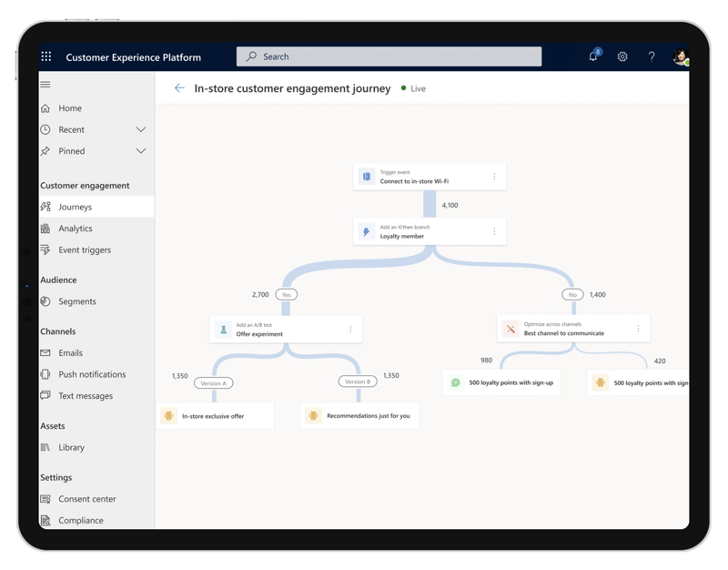Click the journey title text
This screenshot has width=728, height=570.
tap(292, 88)
